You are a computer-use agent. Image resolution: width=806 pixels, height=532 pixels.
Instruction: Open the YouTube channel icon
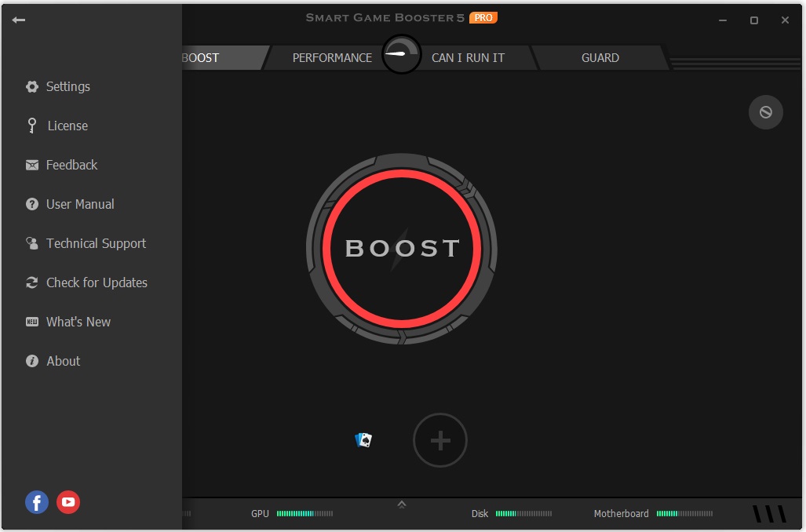[x=68, y=502]
